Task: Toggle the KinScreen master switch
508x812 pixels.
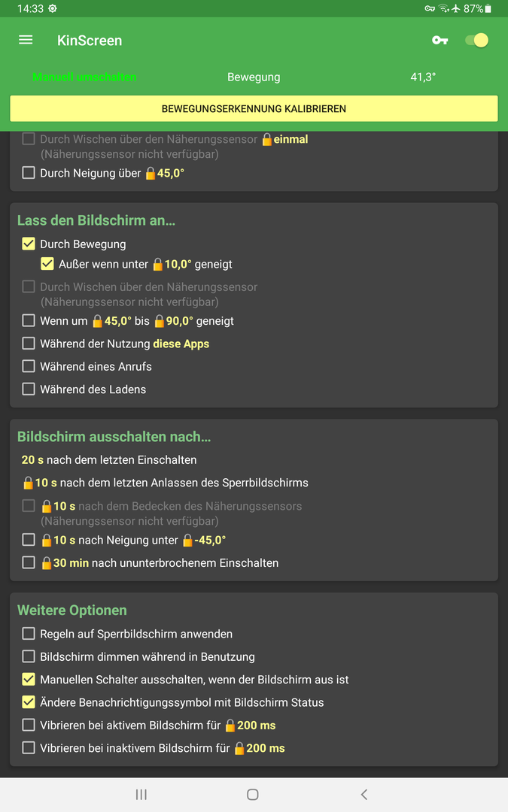Action: click(477, 41)
